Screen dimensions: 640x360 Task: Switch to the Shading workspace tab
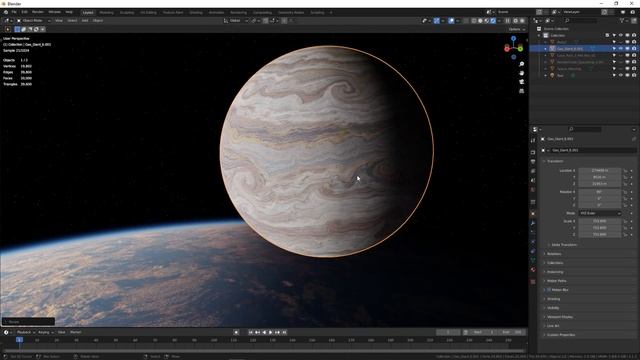click(x=196, y=13)
